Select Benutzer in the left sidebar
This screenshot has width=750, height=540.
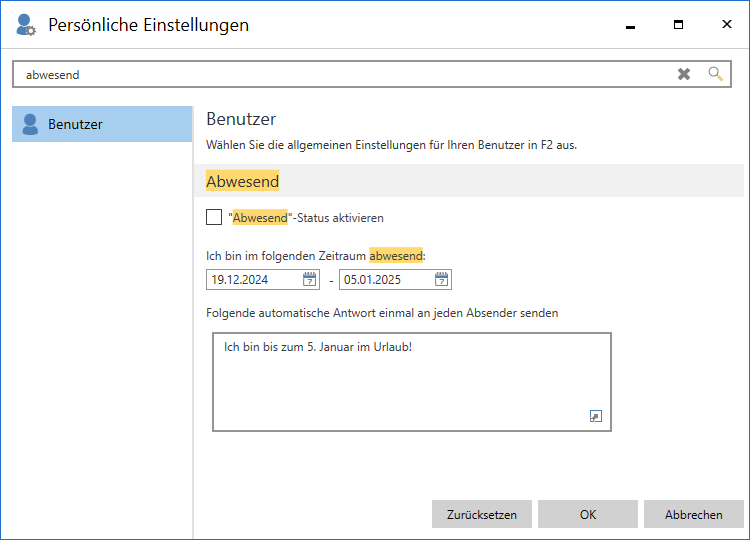point(102,124)
